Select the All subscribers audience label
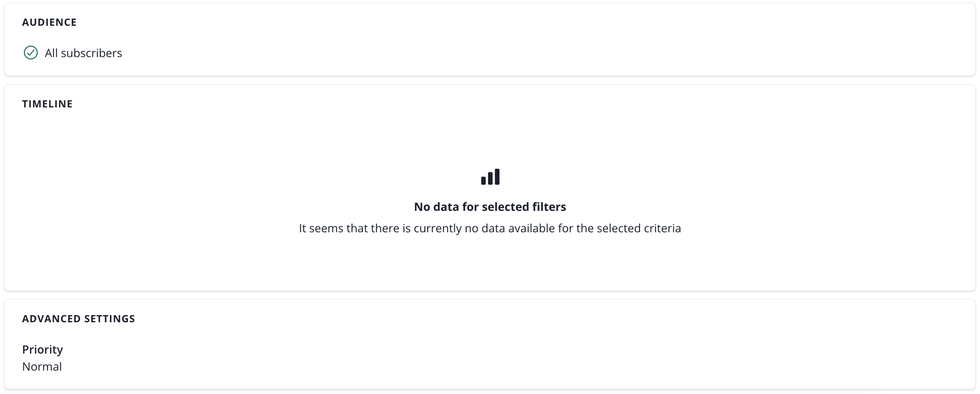The image size is (980, 394). click(83, 53)
